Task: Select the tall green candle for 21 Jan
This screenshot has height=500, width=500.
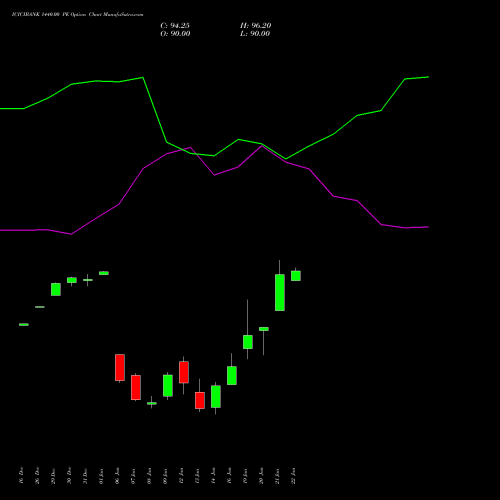Action: [280, 292]
